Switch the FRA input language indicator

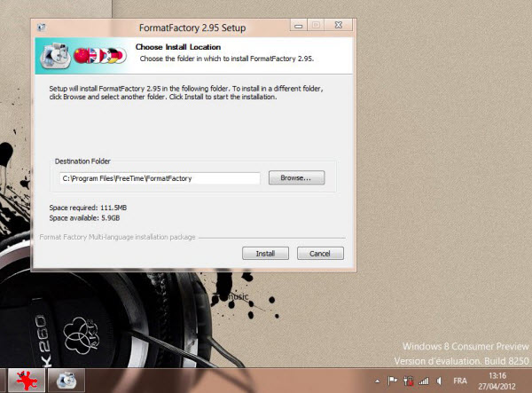click(x=461, y=380)
